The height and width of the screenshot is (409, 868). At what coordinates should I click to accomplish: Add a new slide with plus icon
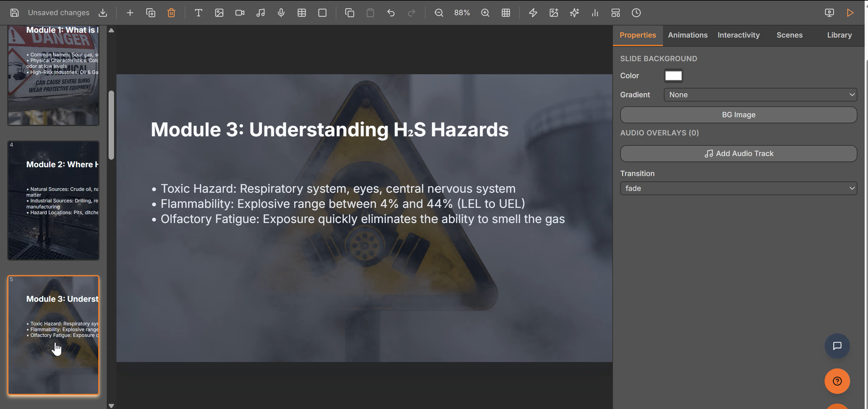[130, 13]
